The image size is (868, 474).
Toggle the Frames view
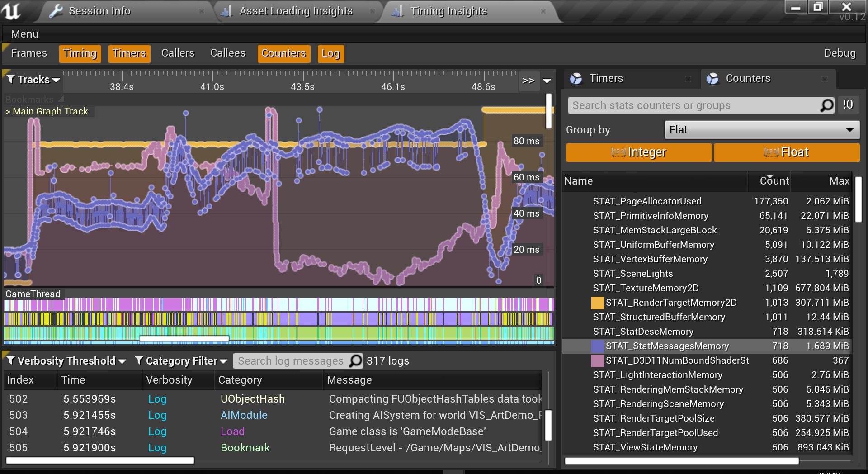click(x=29, y=53)
